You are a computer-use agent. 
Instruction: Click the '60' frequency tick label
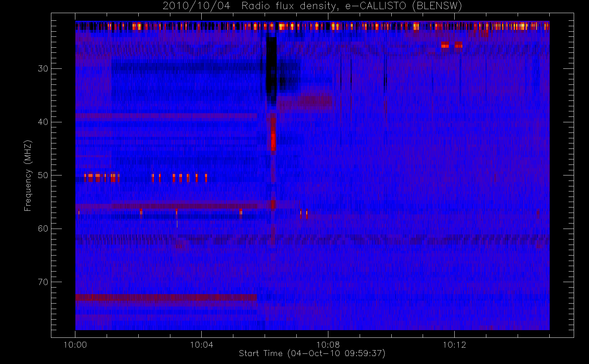click(x=43, y=229)
